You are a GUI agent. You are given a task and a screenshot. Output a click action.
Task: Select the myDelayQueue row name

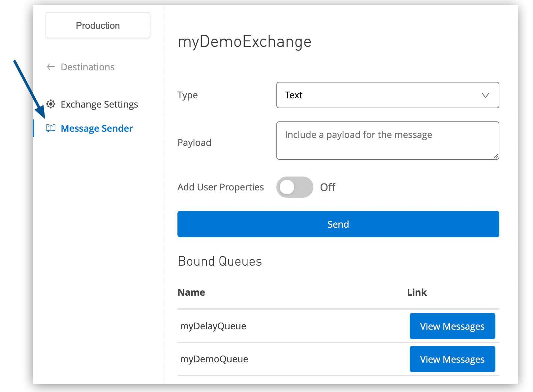213,326
